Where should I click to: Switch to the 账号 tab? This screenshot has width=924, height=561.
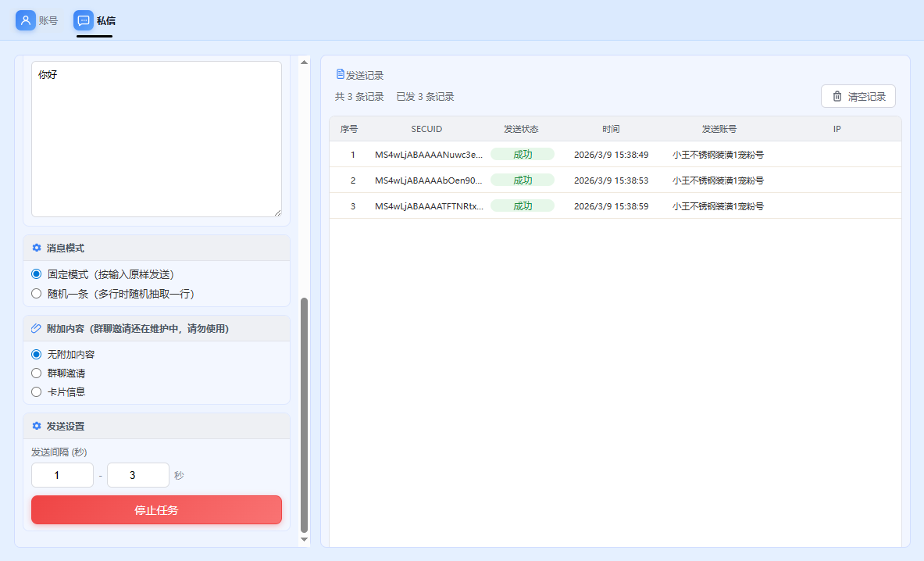48,20
